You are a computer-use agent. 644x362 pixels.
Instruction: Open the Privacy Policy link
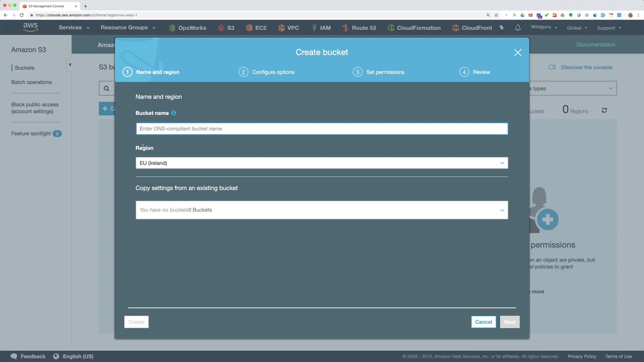point(582,356)
